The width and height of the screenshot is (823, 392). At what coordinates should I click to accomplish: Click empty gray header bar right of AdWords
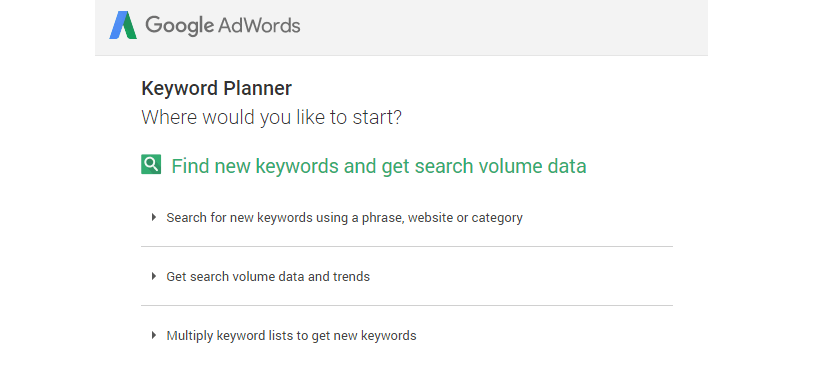tap(504, 27)
